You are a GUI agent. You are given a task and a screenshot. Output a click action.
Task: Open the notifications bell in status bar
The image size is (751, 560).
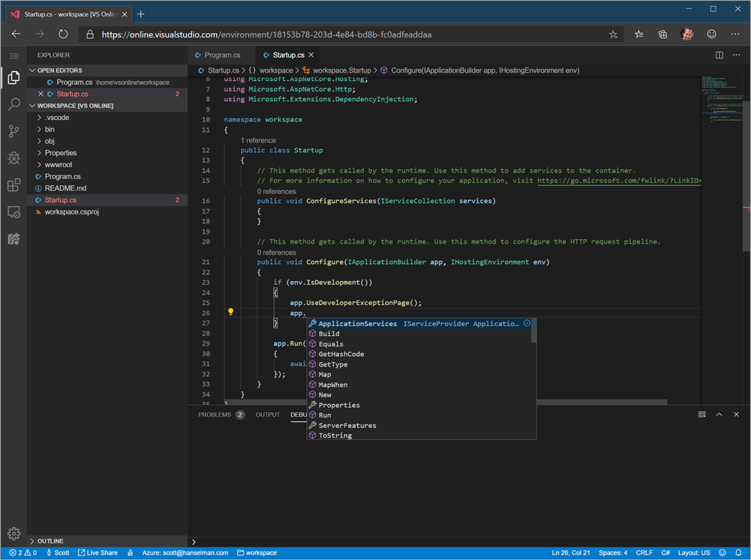(x=738, y=553)
